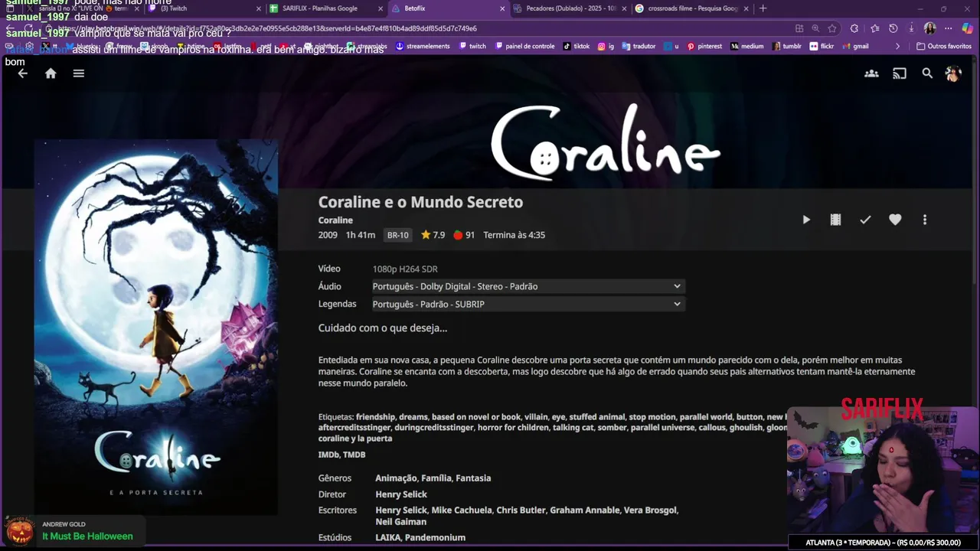The height and width of the screenshot is (551, 980).
Task: Open the Animação genre link
Action: 395,478
